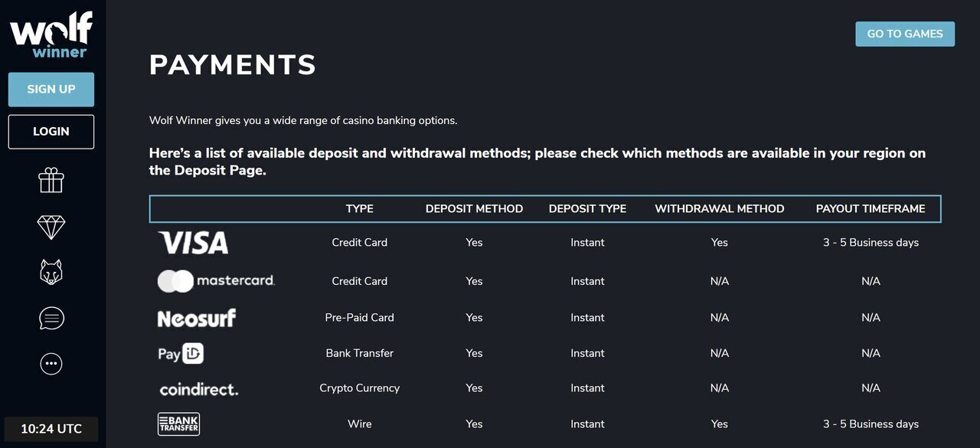
Task: Click the DEPOSIT TYPE column header
Action: (588, 208)
